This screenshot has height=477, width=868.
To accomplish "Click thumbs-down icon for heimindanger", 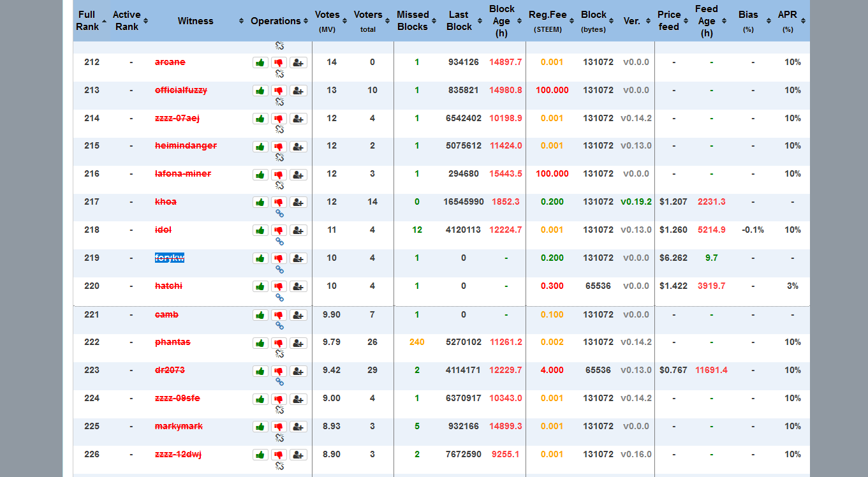I will coord(279,147).
